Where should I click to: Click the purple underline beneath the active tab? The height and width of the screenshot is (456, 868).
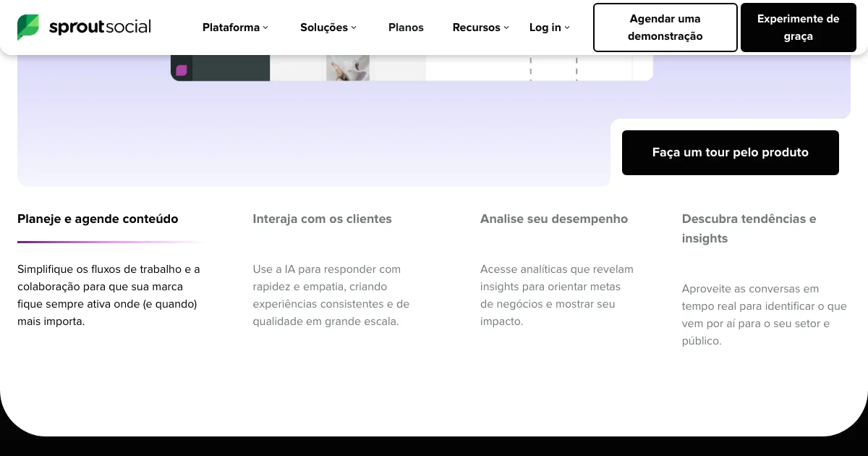pos(109,242)
